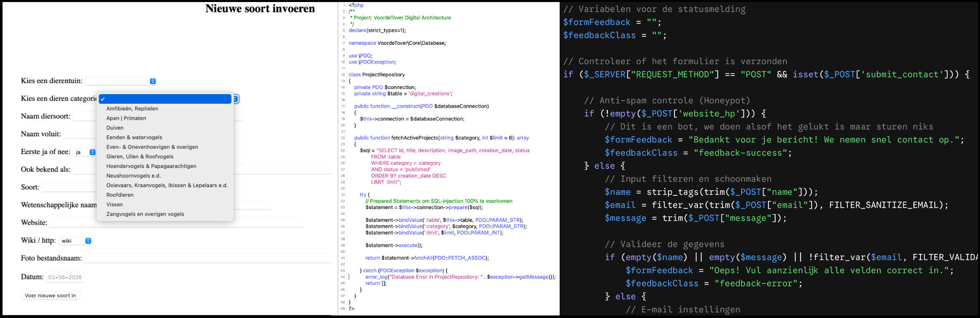980x318 pixels.
Task: Click the 'public function __construct' line
Action: 421,106
